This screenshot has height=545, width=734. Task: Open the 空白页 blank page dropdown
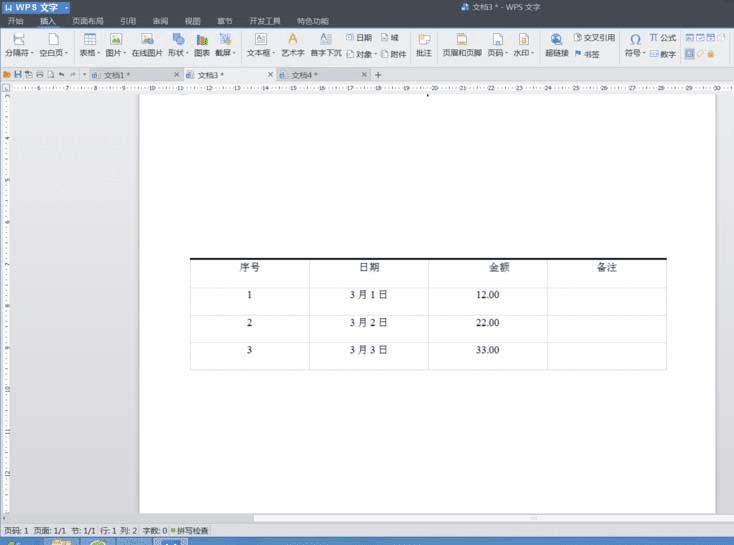(53, 53)
